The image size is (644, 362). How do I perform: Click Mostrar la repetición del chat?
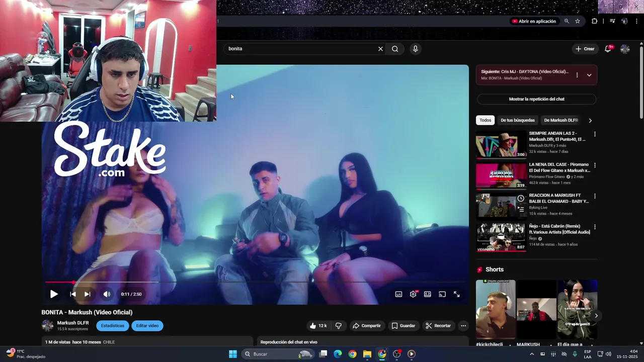click(536, 99)
